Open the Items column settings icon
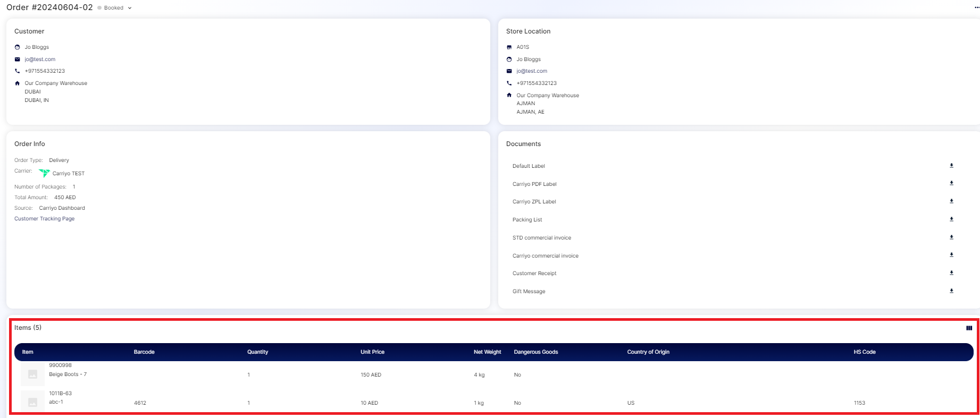980x418 pixels. (x=969, y=328)
